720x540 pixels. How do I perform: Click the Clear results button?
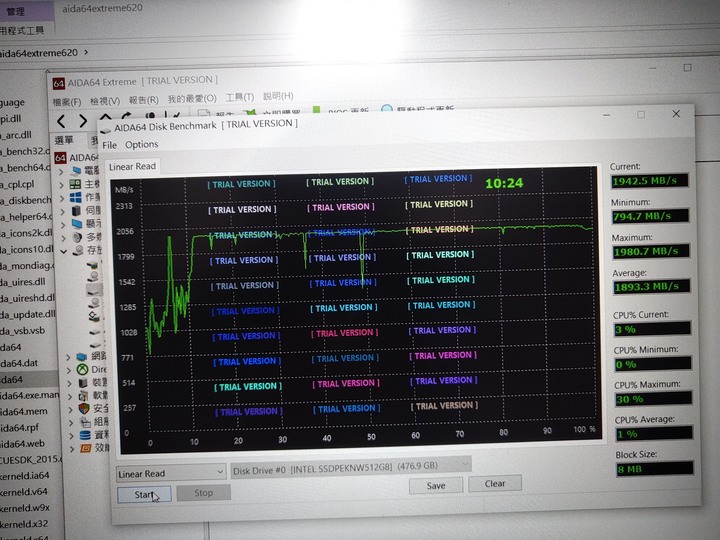coord(495,484)
